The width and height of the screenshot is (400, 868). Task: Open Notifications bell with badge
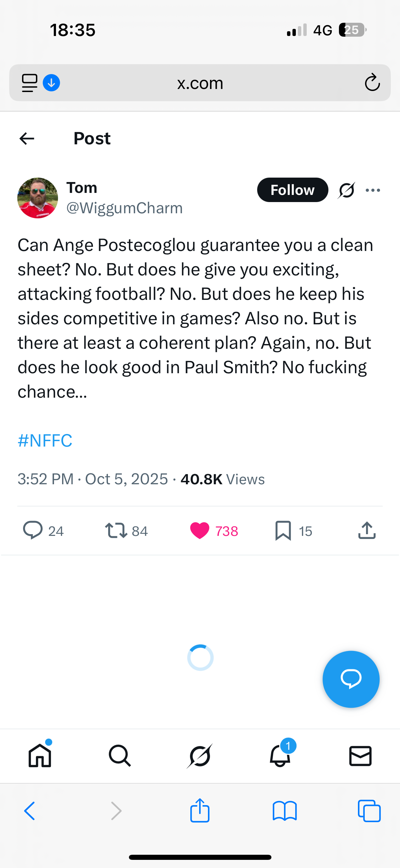[x=280, y=756]
